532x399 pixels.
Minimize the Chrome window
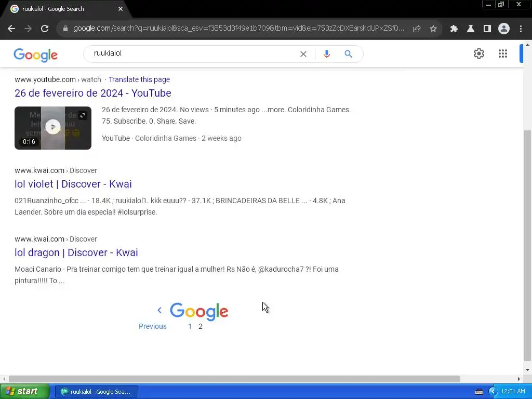tap(488, 5)
